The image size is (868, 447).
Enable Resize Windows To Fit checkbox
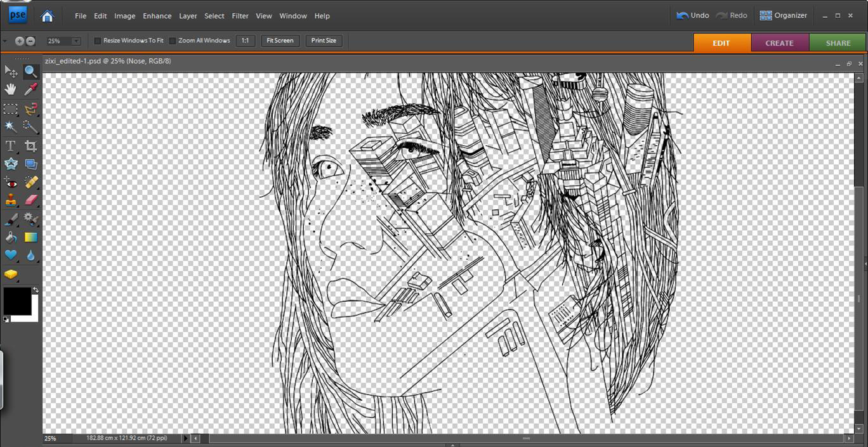click(98, 41)
